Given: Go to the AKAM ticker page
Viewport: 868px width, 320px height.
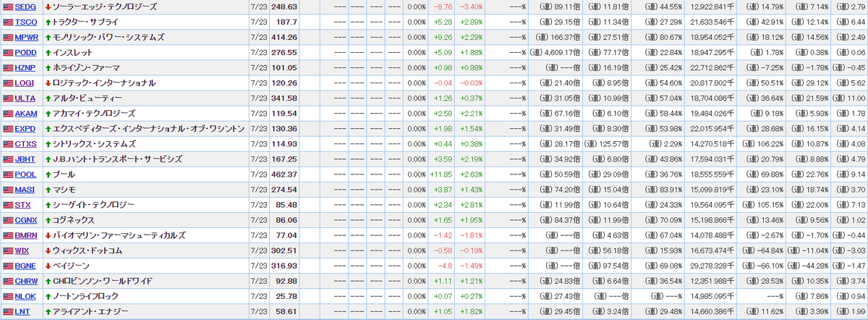Looking at the screenshot, I should tap(26, 113).
